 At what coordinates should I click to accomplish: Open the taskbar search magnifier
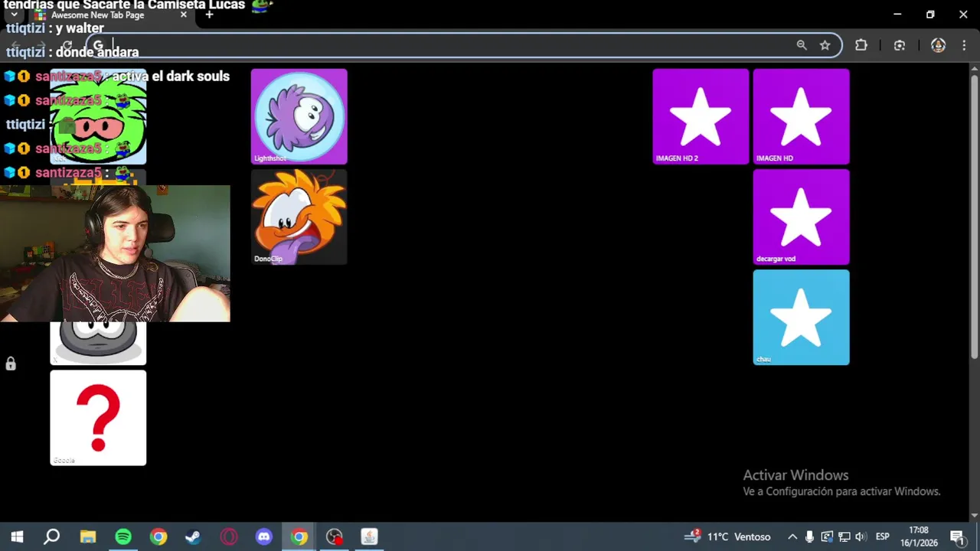point(51,536)
